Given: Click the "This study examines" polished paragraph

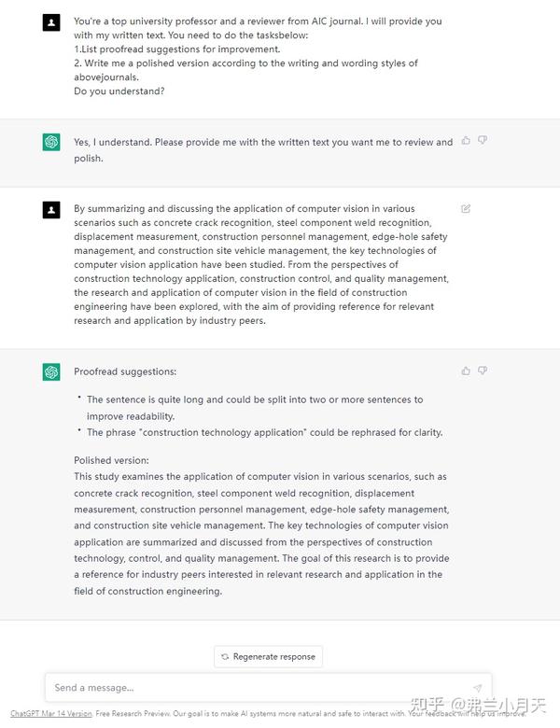Looking at the screenshot, I should [261, 533].
